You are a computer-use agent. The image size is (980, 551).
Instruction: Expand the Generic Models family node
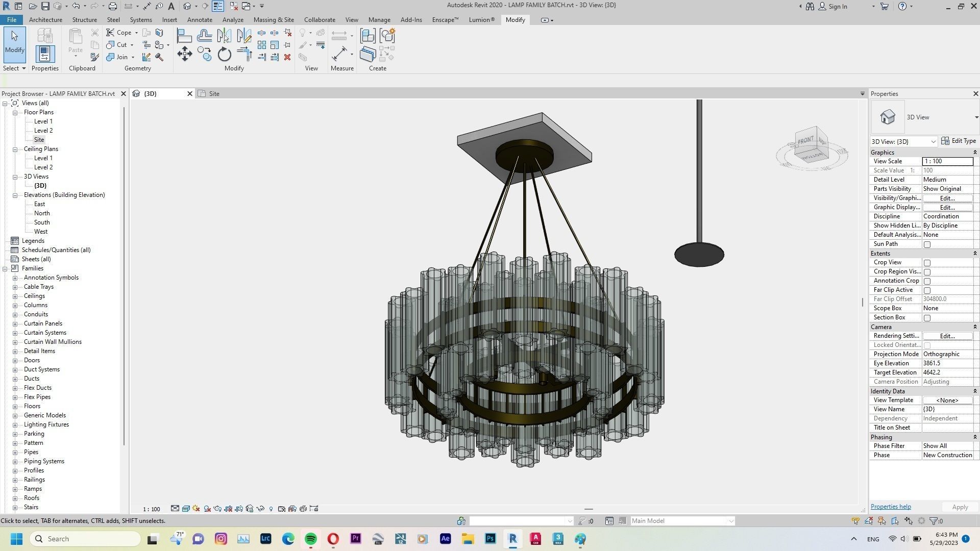(15, 415)
